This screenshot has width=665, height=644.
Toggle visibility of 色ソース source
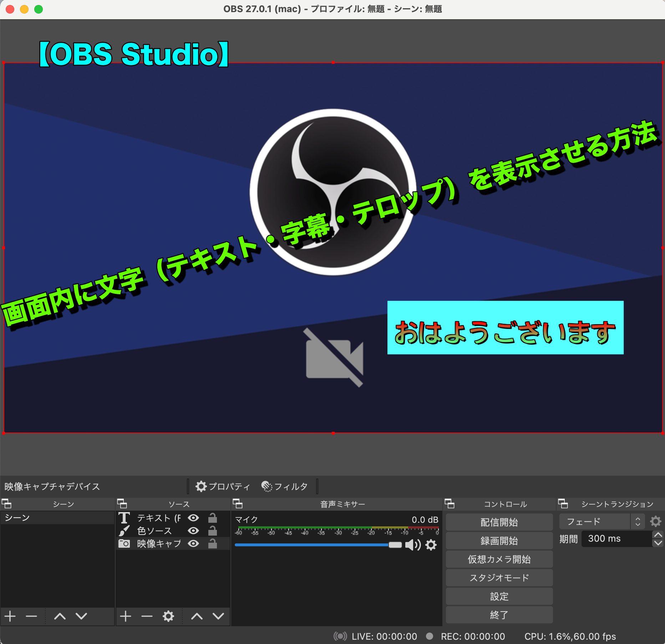(x=193, y=531)
